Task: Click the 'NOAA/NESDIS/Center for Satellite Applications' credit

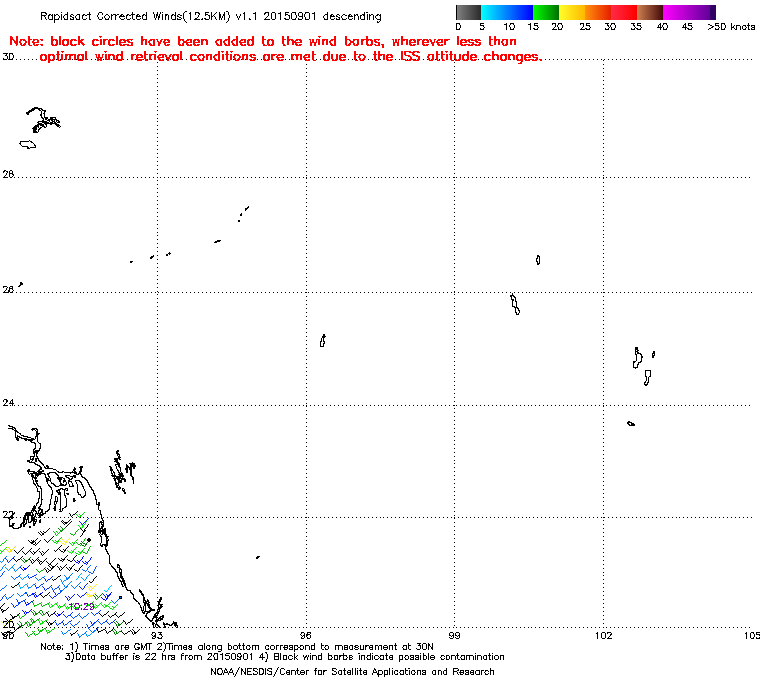Action: [x=352, y=672]
